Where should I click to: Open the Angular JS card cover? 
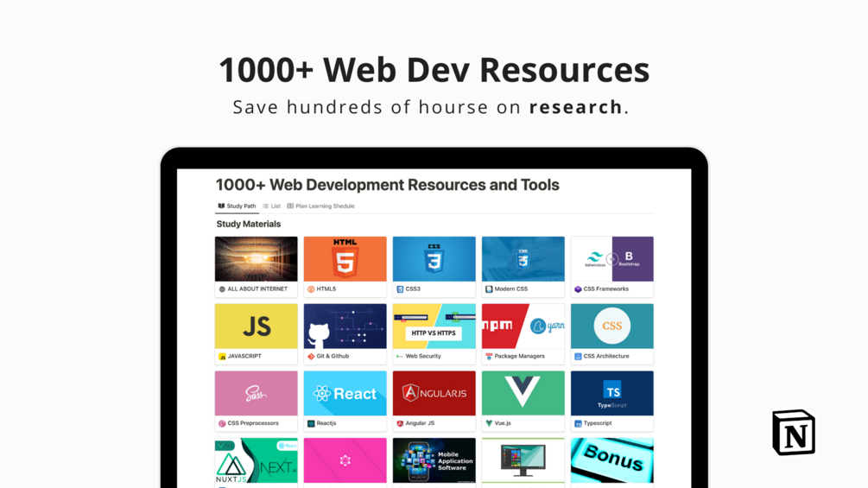point(434,393)
